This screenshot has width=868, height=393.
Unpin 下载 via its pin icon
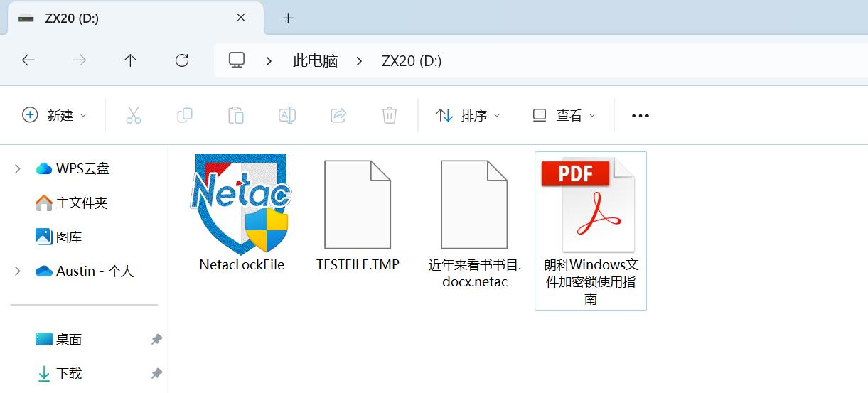click(156, 373)
